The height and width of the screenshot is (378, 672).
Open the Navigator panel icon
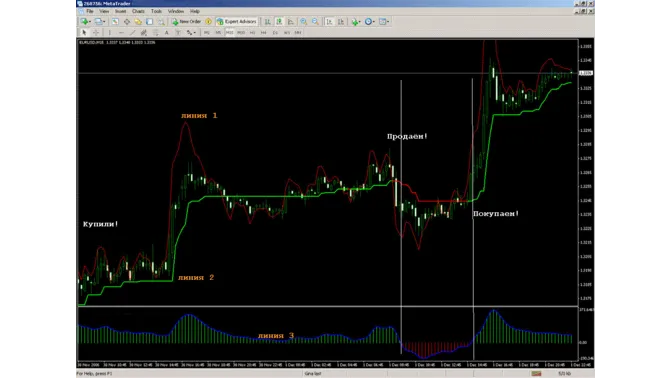pyautogui.click(x=138, y=21)
